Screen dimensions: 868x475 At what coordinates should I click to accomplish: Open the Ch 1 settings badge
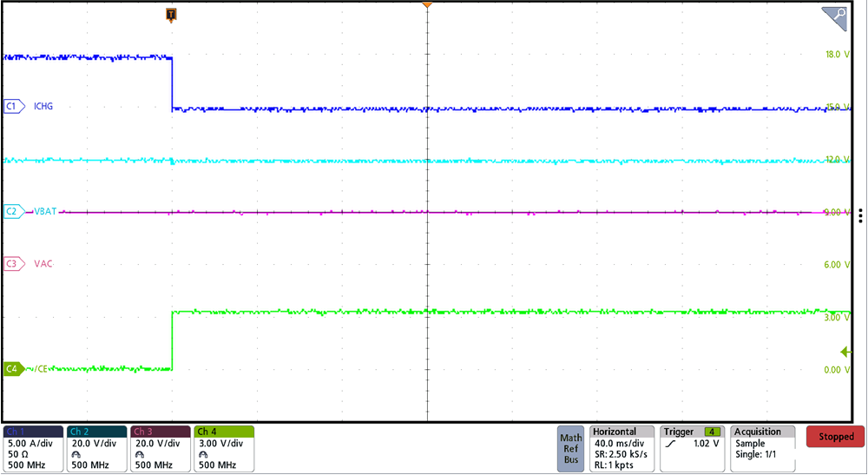click(x=33, y=448)
